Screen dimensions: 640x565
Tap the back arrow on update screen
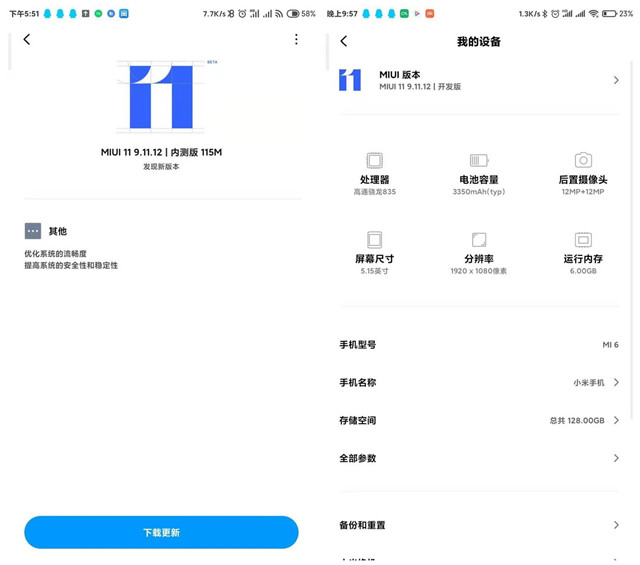[x=27, y=40]
